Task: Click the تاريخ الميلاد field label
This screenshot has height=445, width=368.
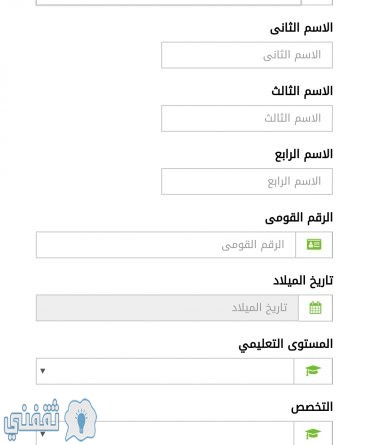Action: [303, 281]
